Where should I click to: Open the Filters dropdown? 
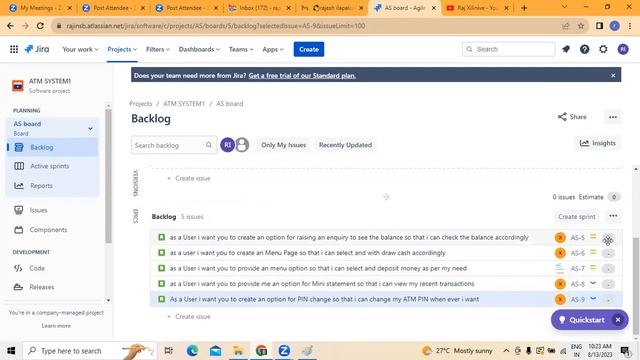pyautogui.click(x=158, y=49)
